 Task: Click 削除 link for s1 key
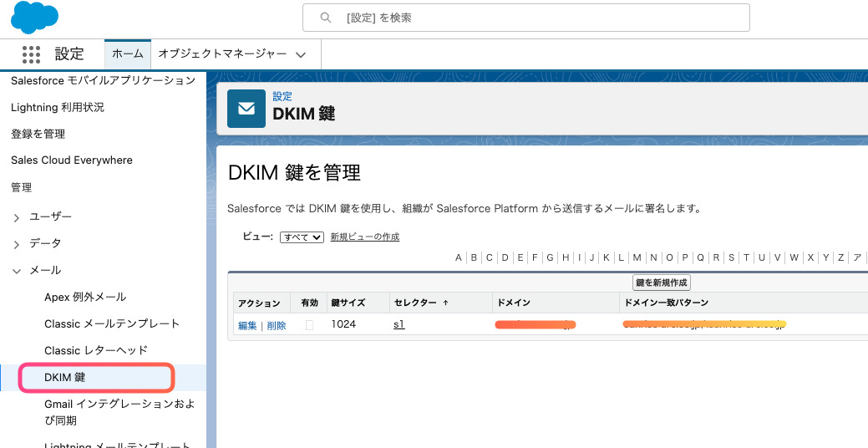coord(277,326)
